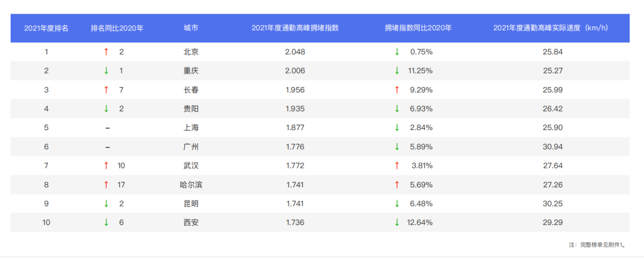Click the 2021年度排名 column header
Screen dimensions: 644x259
click(46, 28)
